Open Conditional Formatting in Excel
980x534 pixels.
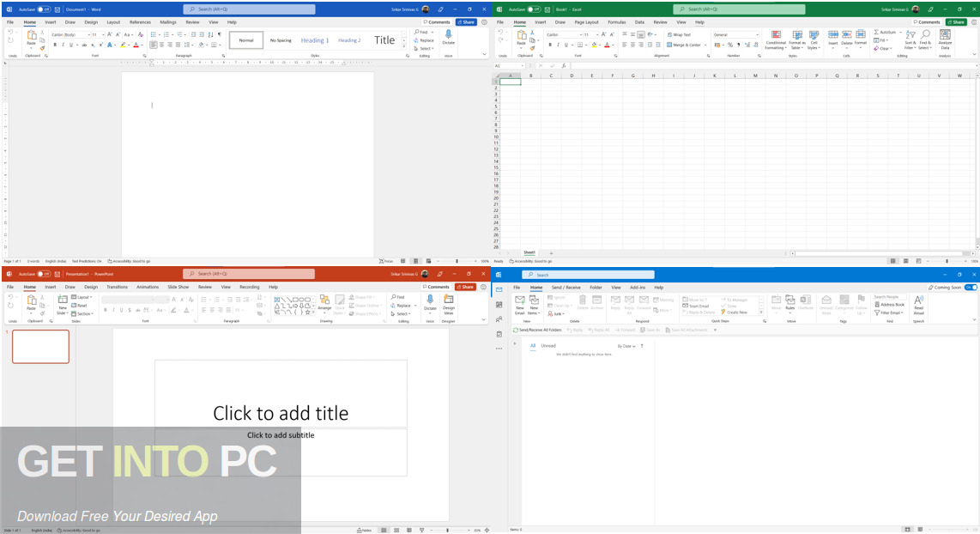point(776,40)
